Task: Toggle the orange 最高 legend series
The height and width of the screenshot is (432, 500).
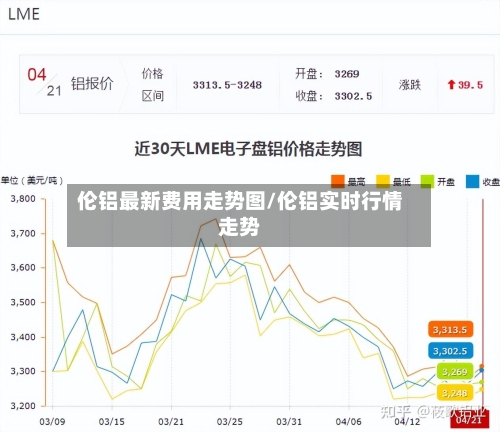Action: 348,182
